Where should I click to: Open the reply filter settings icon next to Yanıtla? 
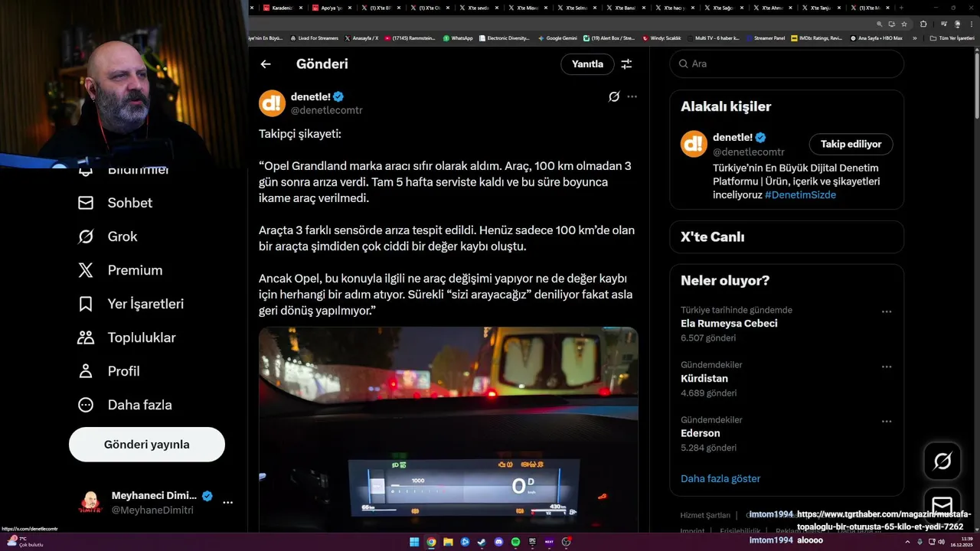point(626,64)
